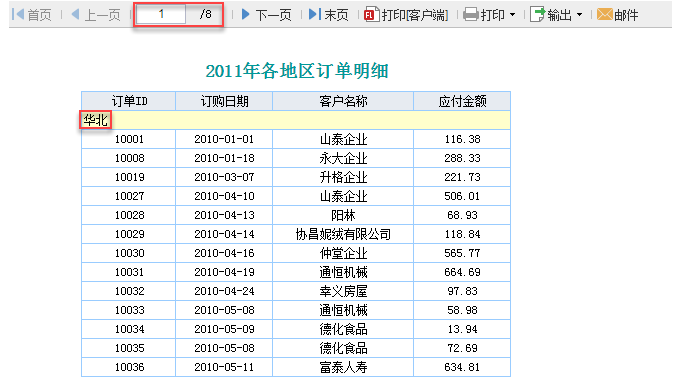Select order ID 10033 cell
This screenshot has width=691, height=387.
[x=129, y=310]
